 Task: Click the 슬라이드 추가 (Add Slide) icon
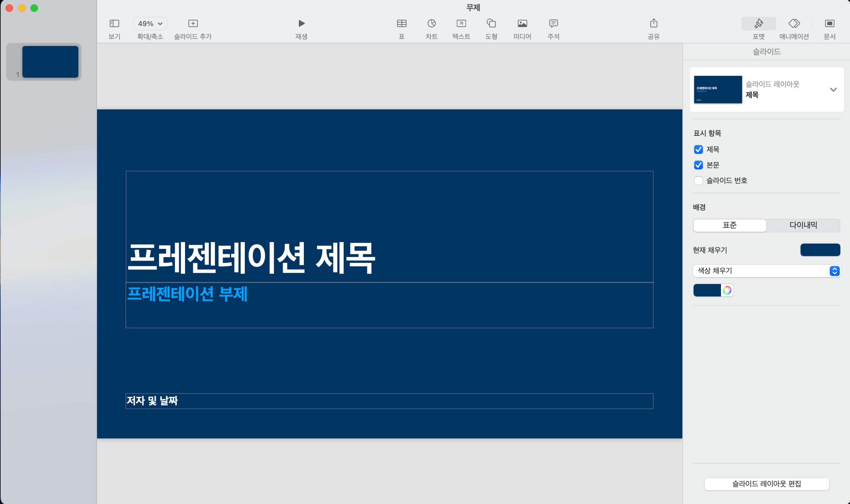193,23
